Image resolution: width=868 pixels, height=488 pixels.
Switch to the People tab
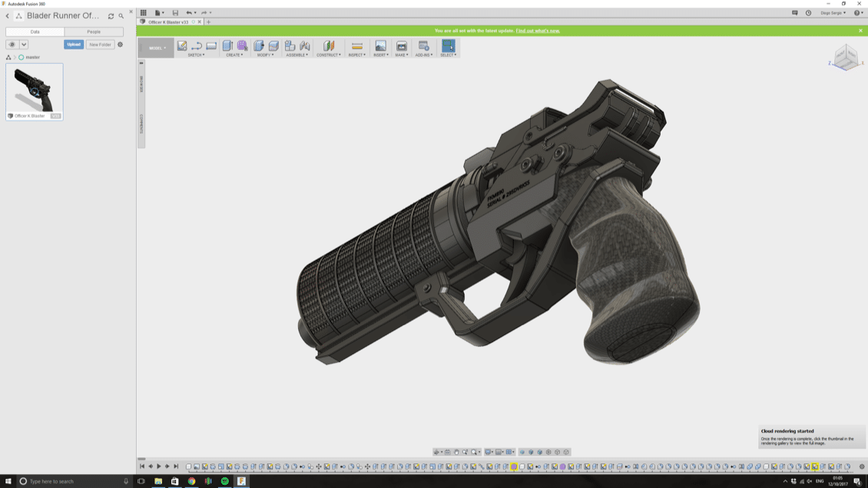94,32
